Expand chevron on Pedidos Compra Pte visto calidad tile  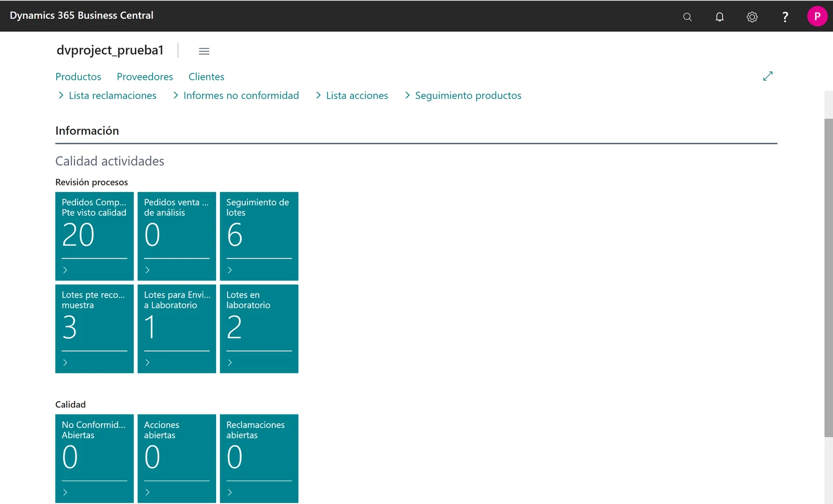65,270
